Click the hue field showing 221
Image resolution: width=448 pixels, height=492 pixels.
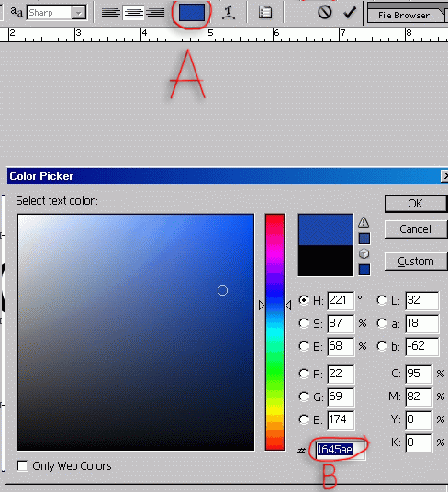(x=341, y=300)
